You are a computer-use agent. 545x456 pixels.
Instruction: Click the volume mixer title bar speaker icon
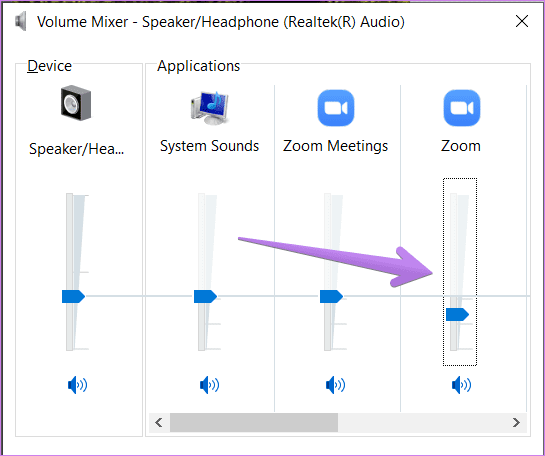pos(21,22)
